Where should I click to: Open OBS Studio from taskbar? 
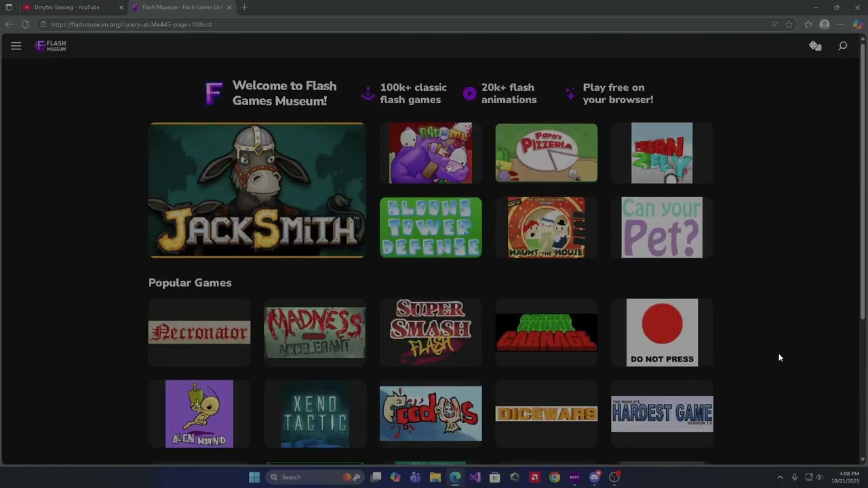[x=614, y=477]
